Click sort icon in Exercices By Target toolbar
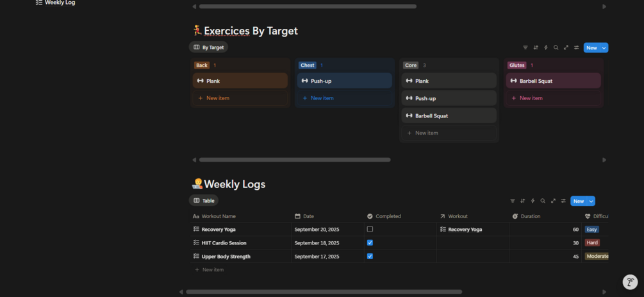This screenshot has height=297, width=644. (x=536, y=47)
